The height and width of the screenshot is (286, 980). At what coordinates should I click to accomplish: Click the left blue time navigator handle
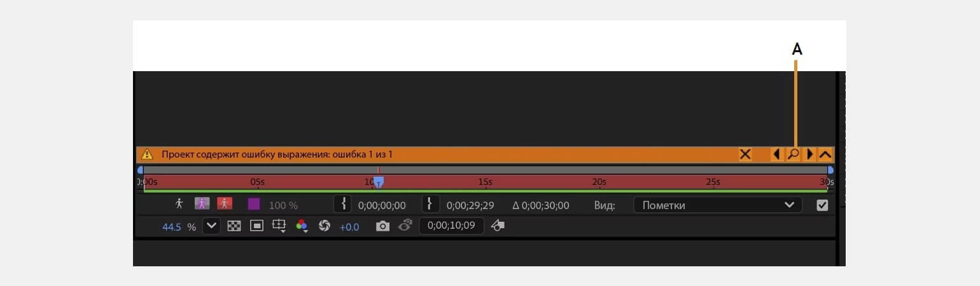pyautogui.click(x=140, y=170)
